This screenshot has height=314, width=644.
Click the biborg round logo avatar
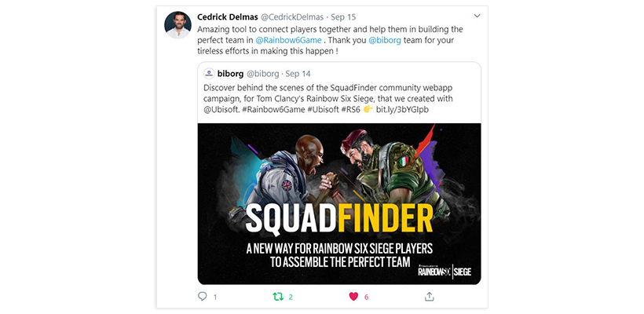(x=209, y=74)
